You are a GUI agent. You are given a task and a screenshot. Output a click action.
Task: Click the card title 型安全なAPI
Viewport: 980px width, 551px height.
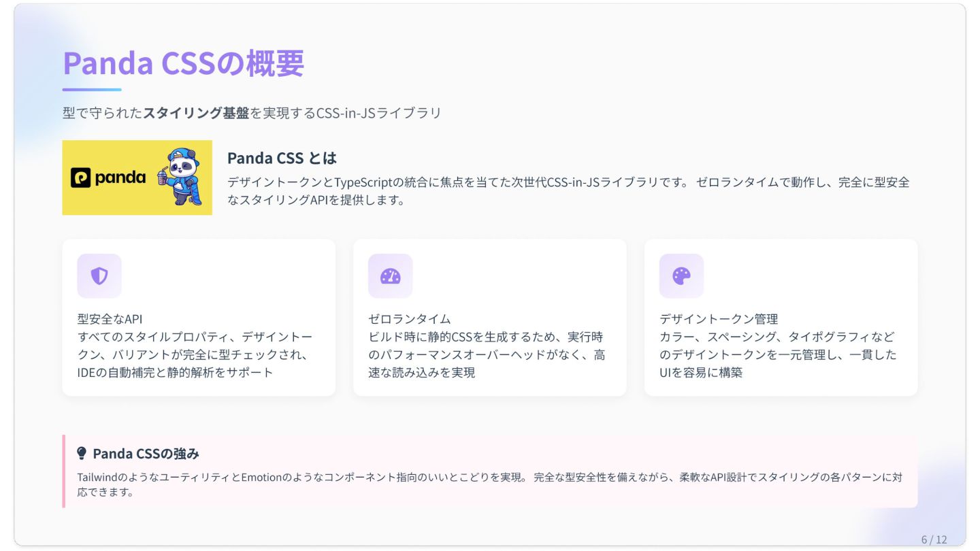coord(110,319)
